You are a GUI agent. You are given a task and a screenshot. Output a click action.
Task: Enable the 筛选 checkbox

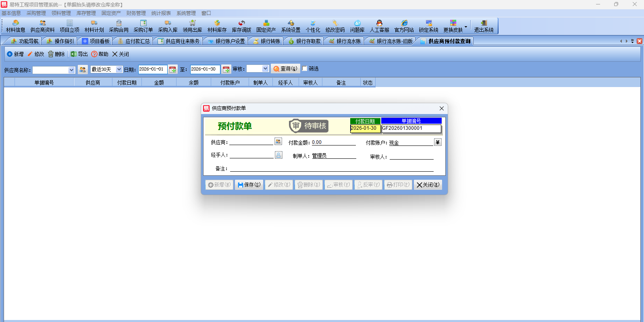(x=305, y=69)
